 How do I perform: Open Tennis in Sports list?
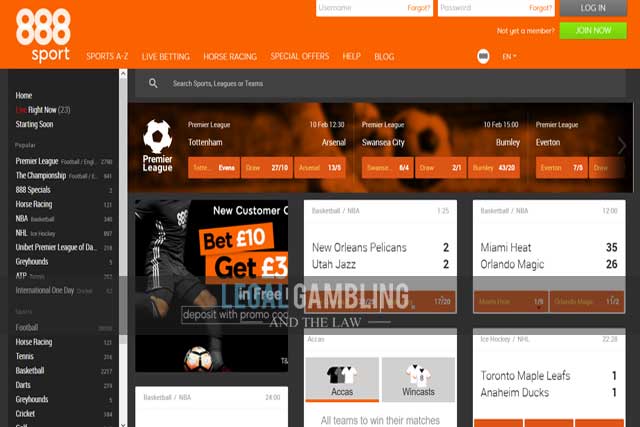[x=64, y=356]
